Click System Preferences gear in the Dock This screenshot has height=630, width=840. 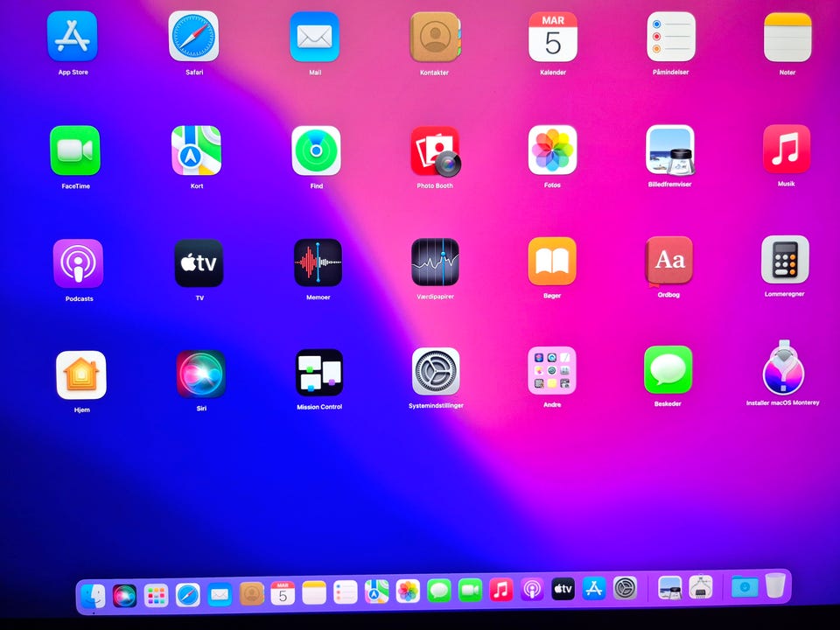click(625, 588)
